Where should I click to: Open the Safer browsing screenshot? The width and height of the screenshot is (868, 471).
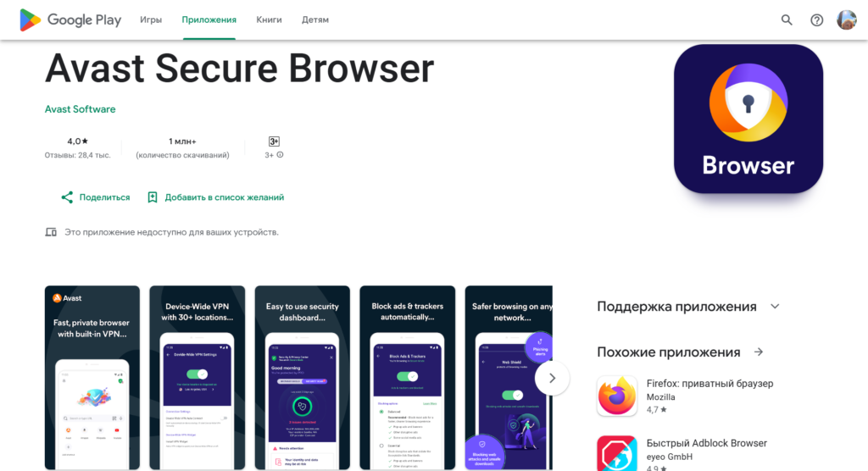point(509,378)
